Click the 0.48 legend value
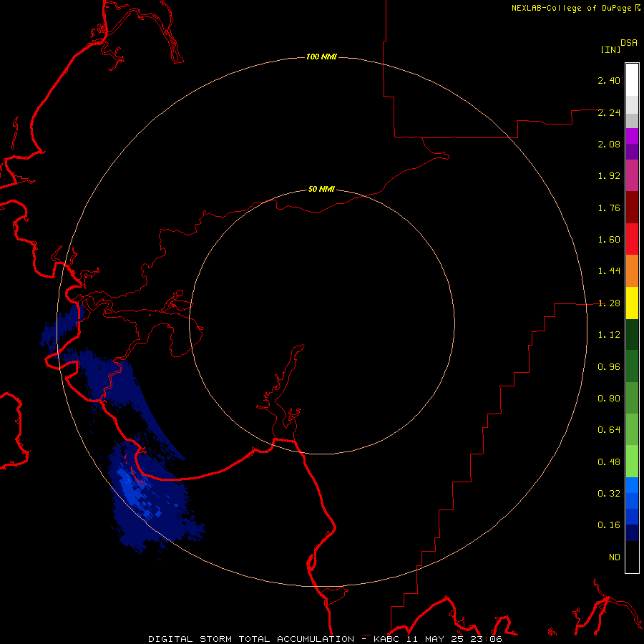 [609, 462]
